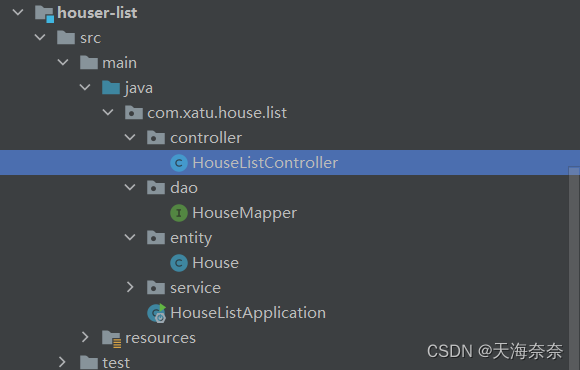Click the service package folder icon
580x370 pixels.
click(156, 287)
